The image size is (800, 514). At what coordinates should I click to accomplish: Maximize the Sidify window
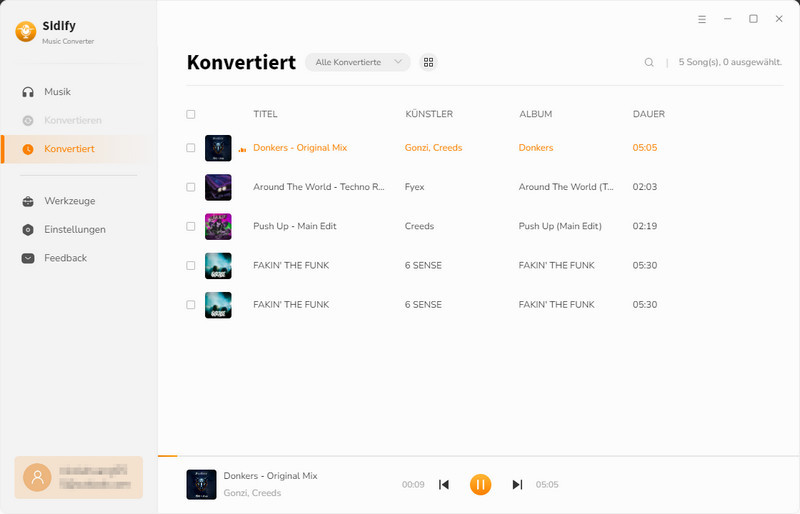[753, 19]
